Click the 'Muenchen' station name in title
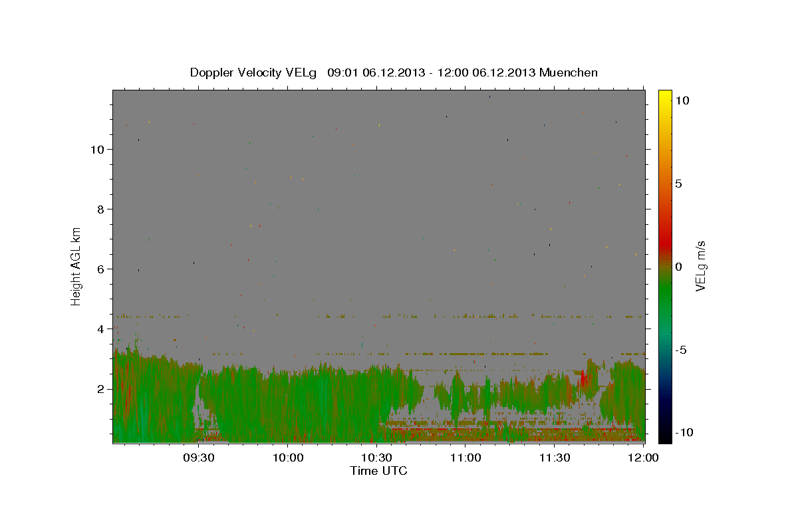 [x=569, y=72]
